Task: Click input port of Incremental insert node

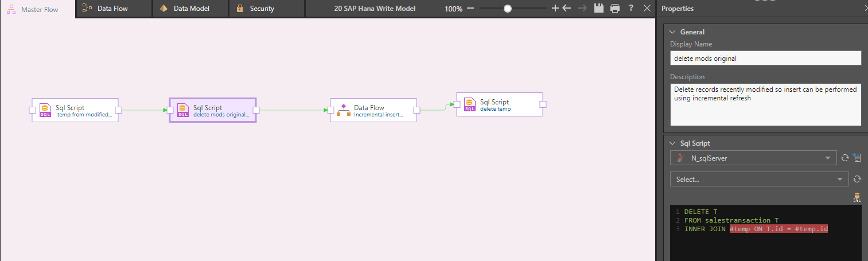Action: click(331, 110)
